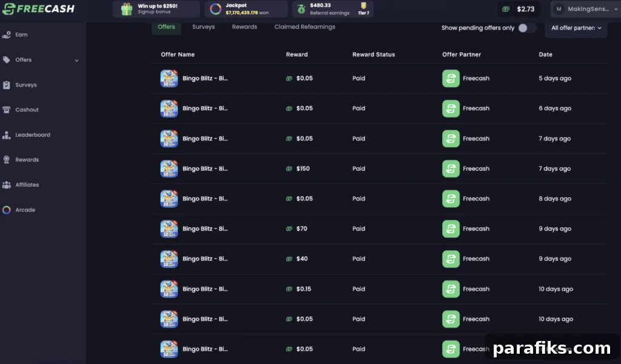Click Bingo Blitz name in 5 days ago row
Screen dimensions: 621x364
tap(205, 78)
